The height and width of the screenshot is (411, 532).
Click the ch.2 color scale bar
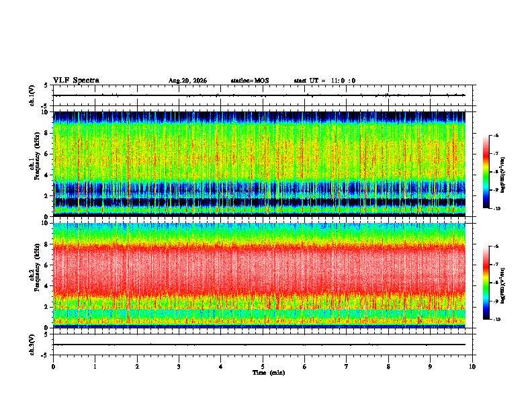pyautogui.click(x=486, y=283)
